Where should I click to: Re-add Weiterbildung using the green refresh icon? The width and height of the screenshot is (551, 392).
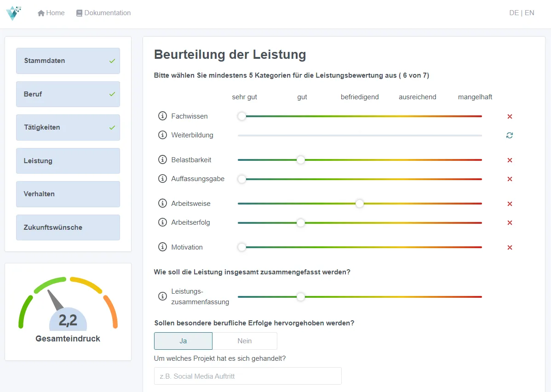click(x=510, y=135)
